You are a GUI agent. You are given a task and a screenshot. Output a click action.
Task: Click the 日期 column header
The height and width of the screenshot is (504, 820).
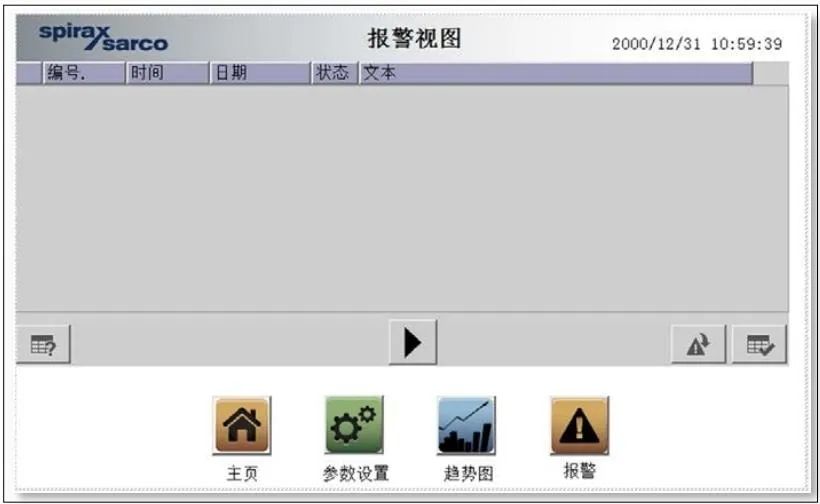click(x=260, y=73)
